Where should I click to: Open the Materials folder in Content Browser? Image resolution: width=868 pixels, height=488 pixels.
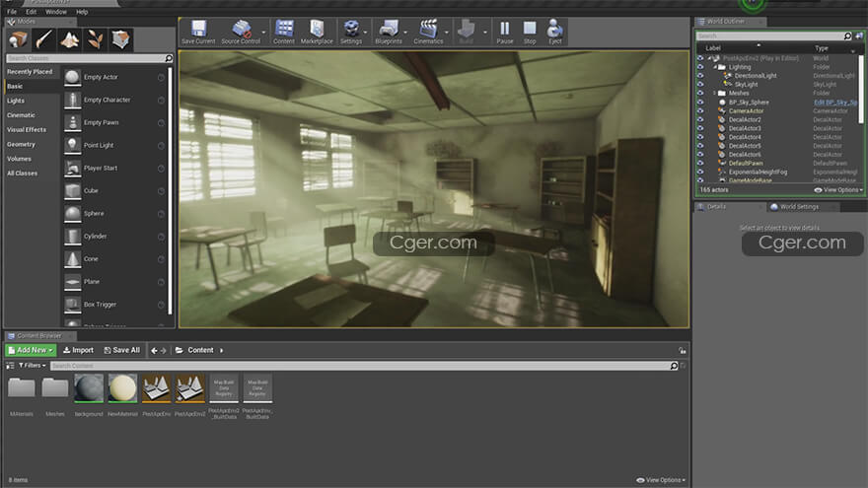pos(21,388)
